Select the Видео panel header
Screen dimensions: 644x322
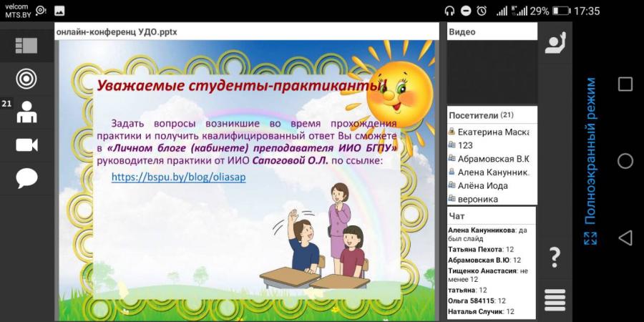click(492, 32)
